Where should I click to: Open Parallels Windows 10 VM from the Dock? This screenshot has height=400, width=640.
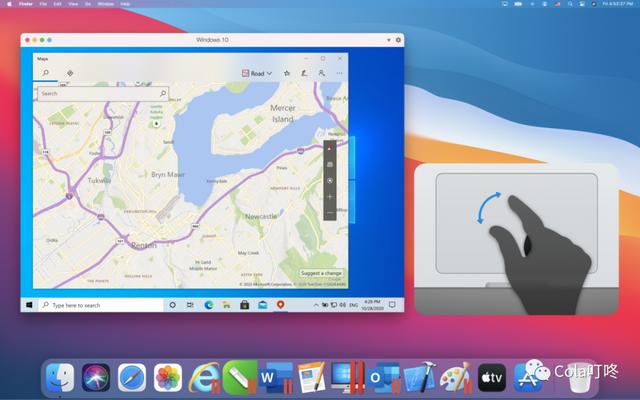tap(346, 377)
